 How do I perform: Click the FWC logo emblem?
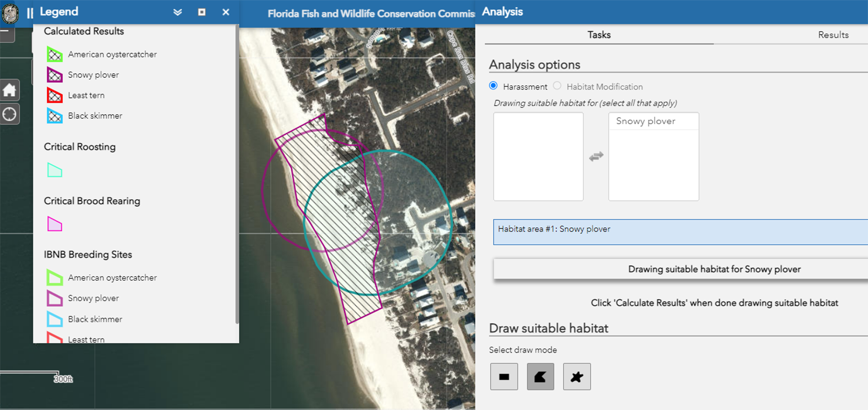tap(11, 13)
